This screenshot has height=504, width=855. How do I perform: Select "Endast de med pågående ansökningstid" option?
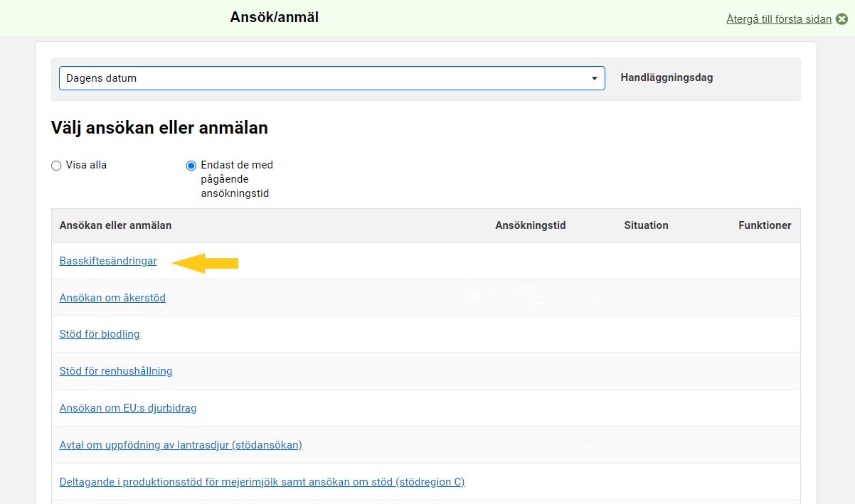pos(191,165)
